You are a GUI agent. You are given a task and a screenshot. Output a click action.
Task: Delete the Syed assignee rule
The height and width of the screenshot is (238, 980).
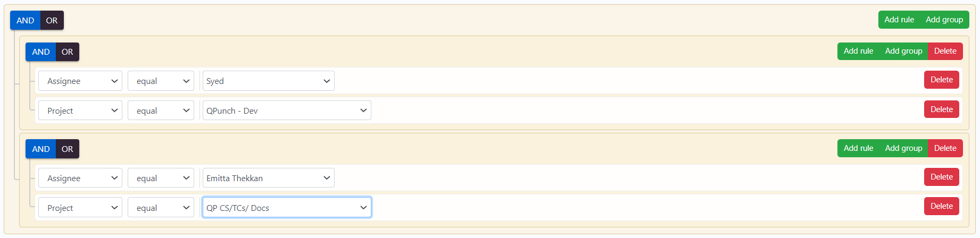(x=941, y=80)
